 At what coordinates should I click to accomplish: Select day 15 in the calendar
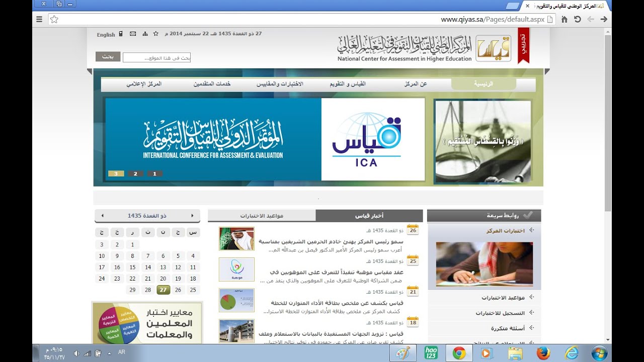[x=132, y=267]
